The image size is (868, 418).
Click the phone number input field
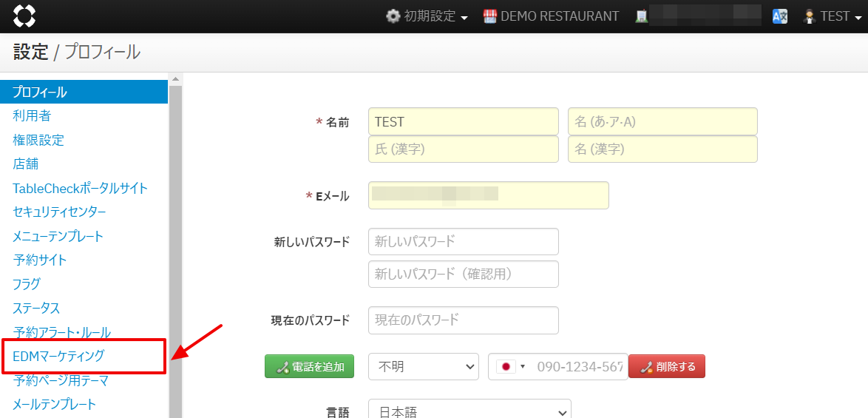click(579, 367)
